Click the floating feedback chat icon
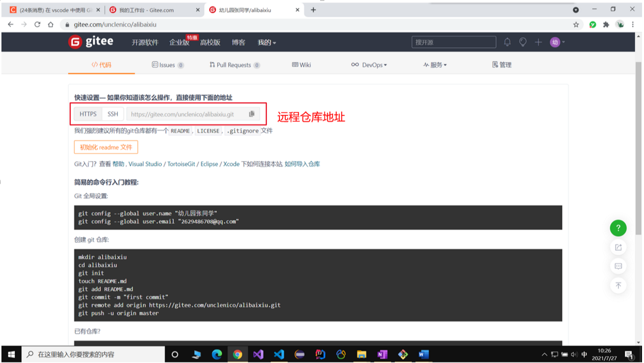 click(x=618, y=266)
